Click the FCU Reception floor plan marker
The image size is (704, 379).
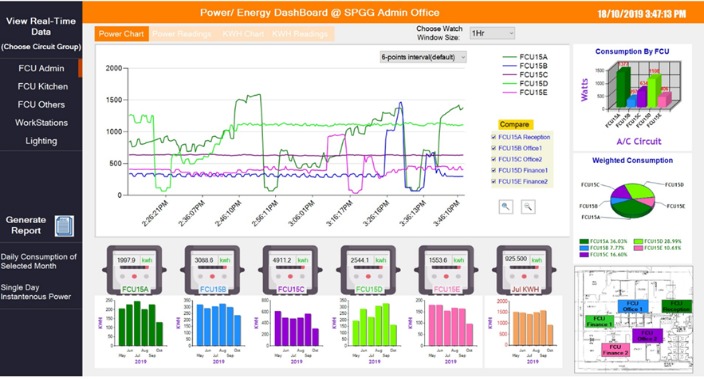(676, 306)
